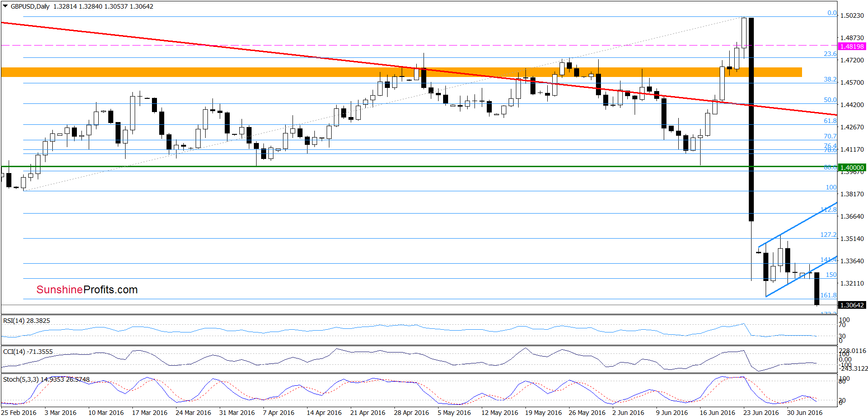Select the 1.47200 price axis value
868x419 pixels.
[852, 60]
